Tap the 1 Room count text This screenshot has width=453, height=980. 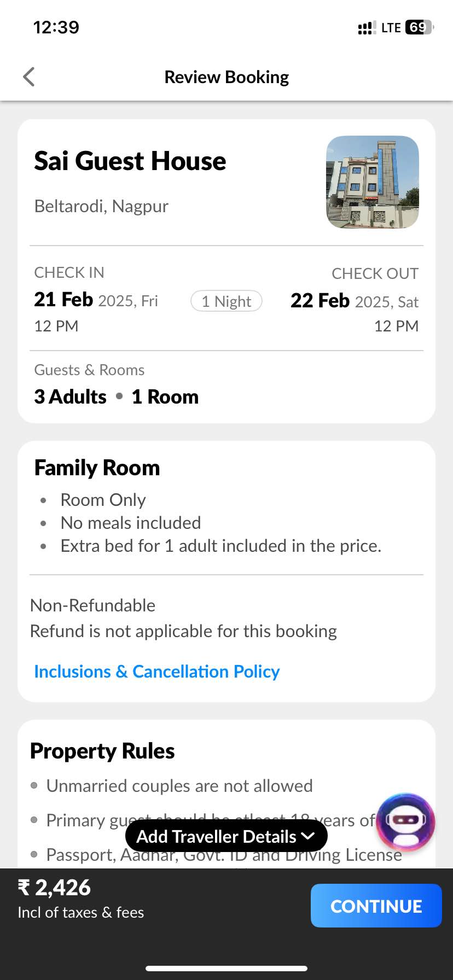[x=165, y=397]
